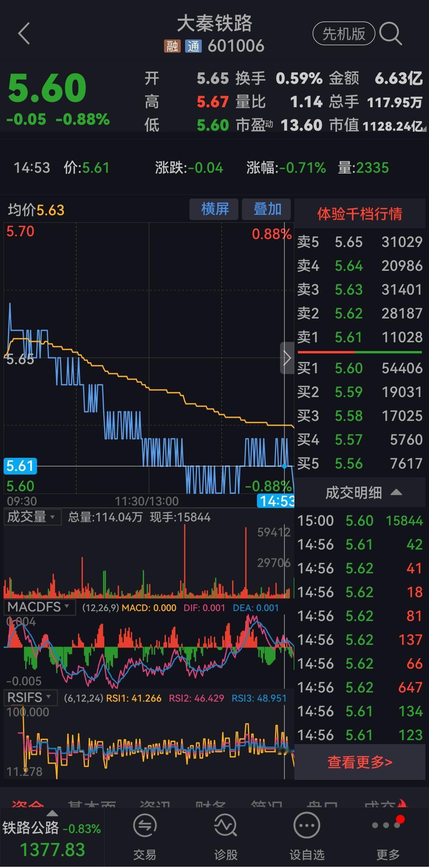The height and width of the screenshot is (868, 429).
Task: Tap the 5.61 crosshair price label
Action: [x=20, y=466]
